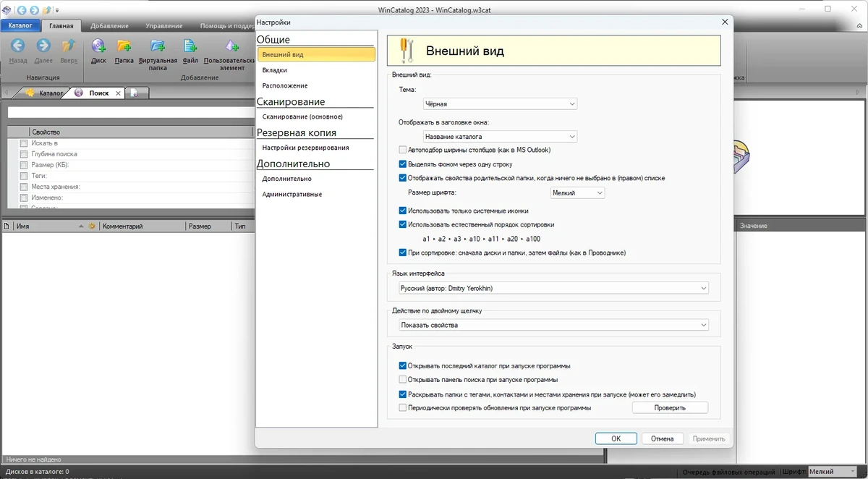Image resolution: width=868 pixels, height=479 pixels.
Task: Click the OK button
Action: click(616, 438)
